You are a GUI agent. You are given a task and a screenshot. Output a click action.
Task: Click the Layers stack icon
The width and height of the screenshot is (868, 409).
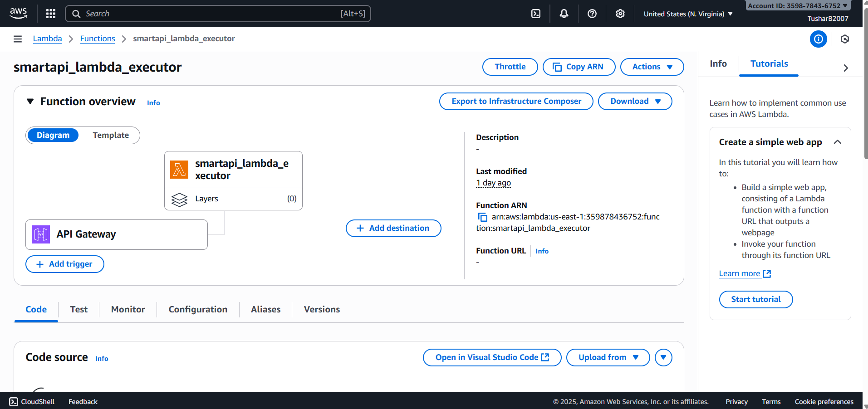(179, 199)
